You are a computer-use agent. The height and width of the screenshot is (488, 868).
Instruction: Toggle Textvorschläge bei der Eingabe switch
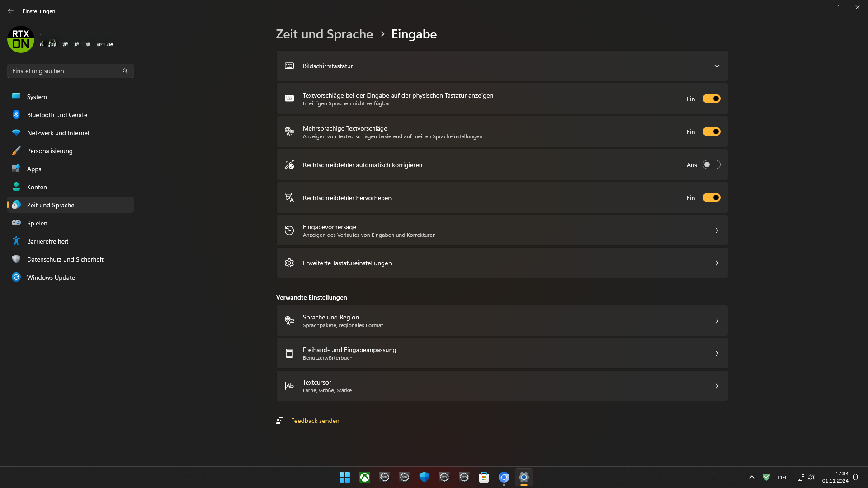click(711, 99)
